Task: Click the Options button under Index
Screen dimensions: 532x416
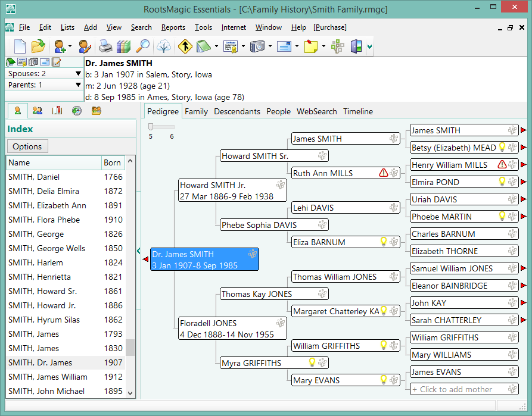Action: (27, 146)
